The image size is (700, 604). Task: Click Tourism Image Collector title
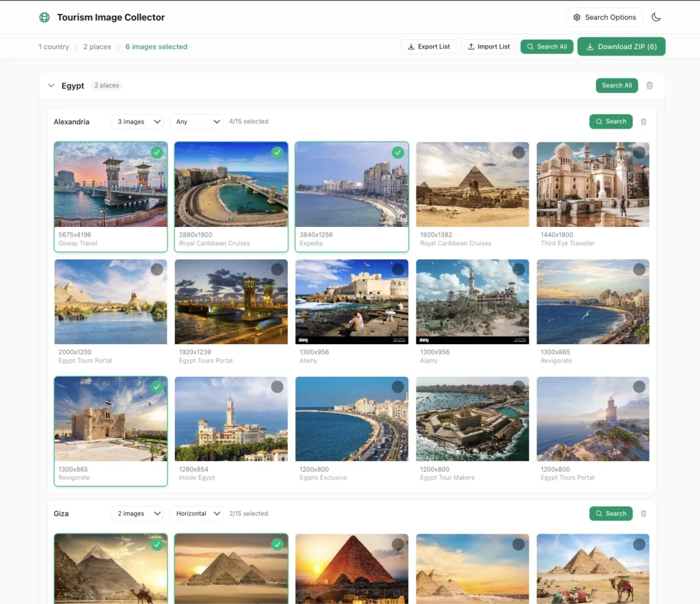point(111,17)
